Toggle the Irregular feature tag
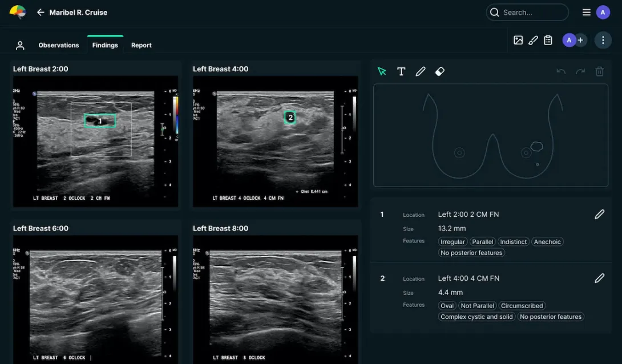The height and width of the screenshot is (364, 622). pos(453,241)
